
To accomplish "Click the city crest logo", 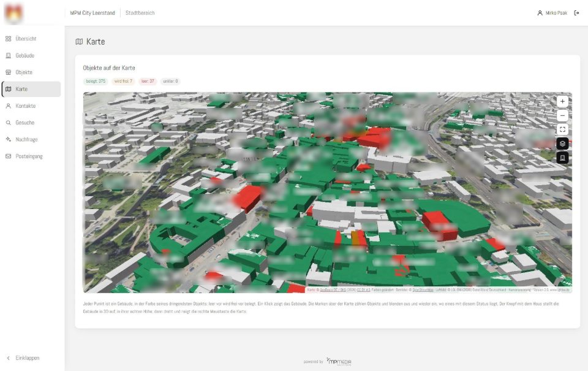I will point(14,12).
